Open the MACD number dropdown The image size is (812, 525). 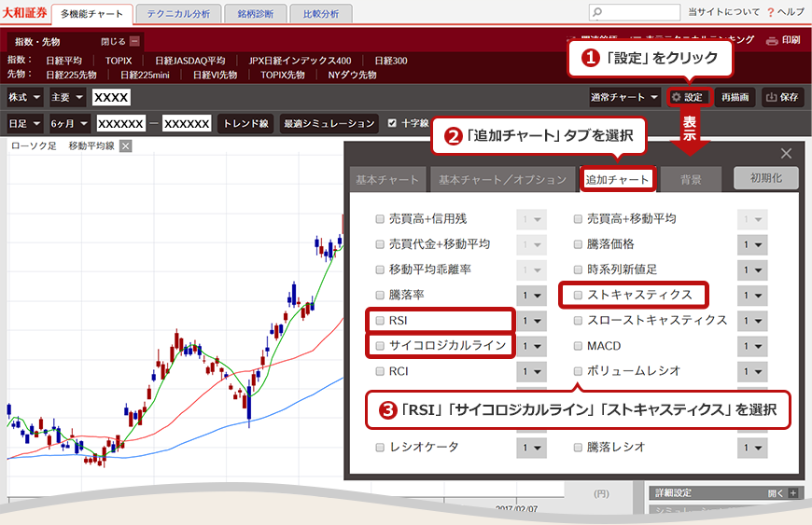(x=752, y=346)
